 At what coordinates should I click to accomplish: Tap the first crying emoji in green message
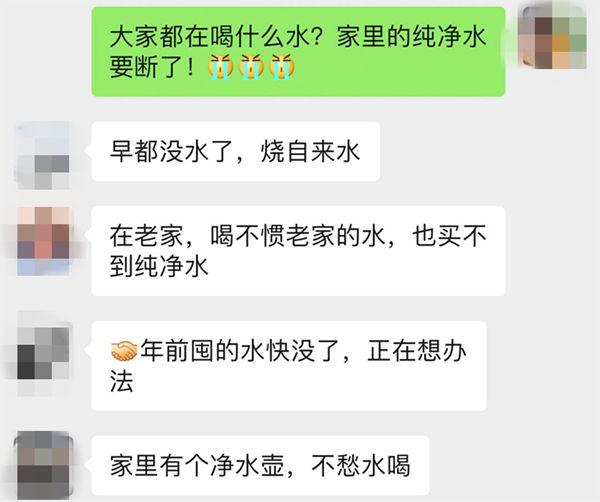[x=221, y=67]
